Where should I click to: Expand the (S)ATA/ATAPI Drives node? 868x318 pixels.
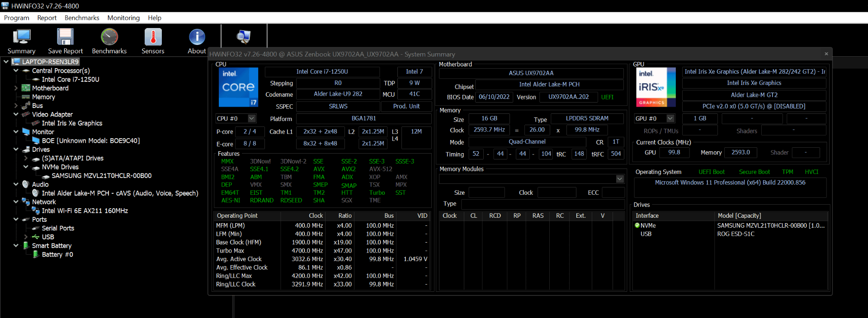(26, 158)
